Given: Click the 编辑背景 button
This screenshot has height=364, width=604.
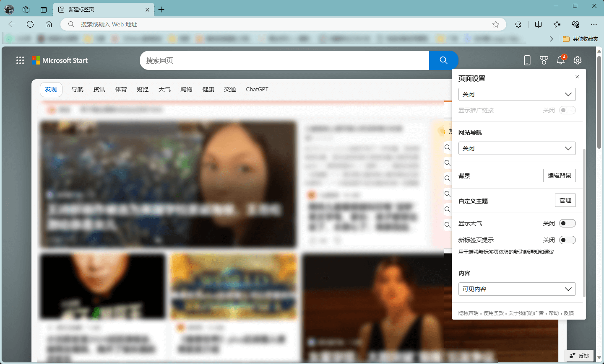Looking at the screenshot, I should tap(559, 176).
